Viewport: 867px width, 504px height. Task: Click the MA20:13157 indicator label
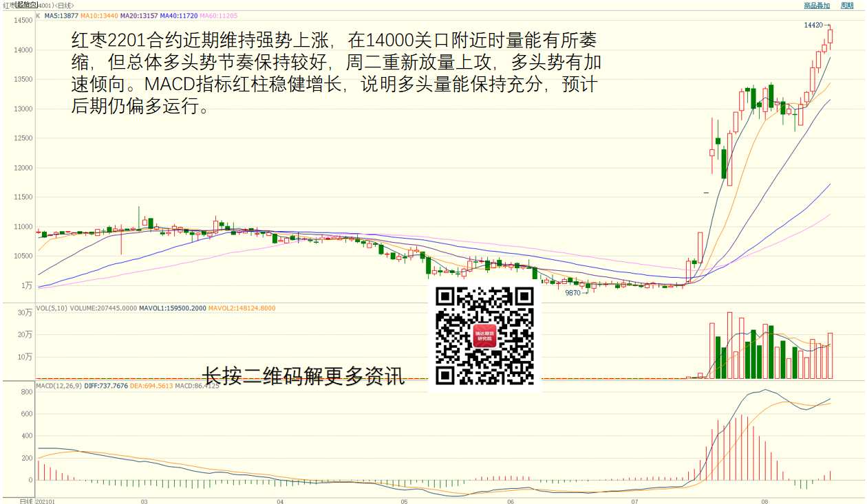(x=139, y=15)
